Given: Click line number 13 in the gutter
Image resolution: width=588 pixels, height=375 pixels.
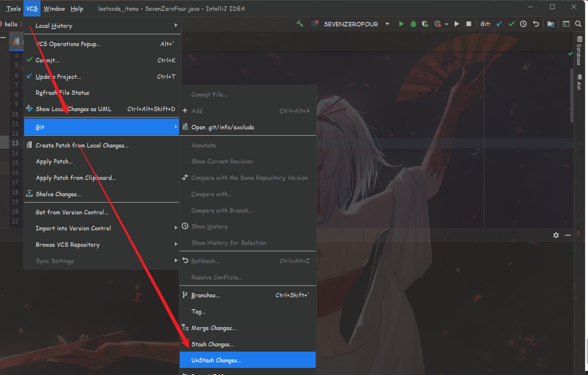Looking at the screenshot, I should (15, 143).
